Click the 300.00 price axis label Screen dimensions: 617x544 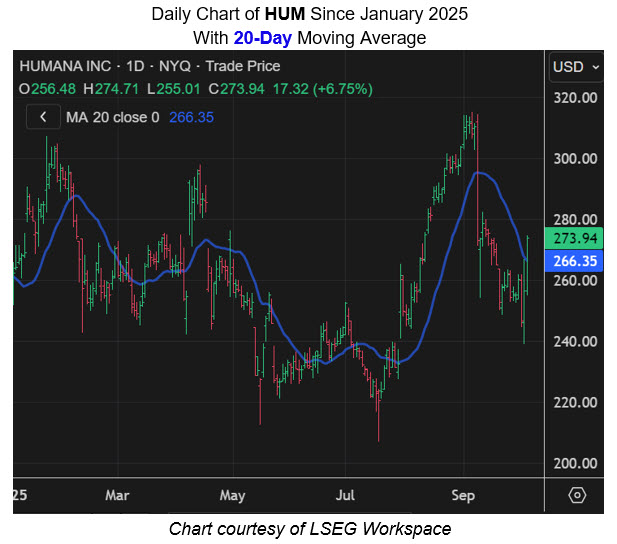(x=575, y=159)
